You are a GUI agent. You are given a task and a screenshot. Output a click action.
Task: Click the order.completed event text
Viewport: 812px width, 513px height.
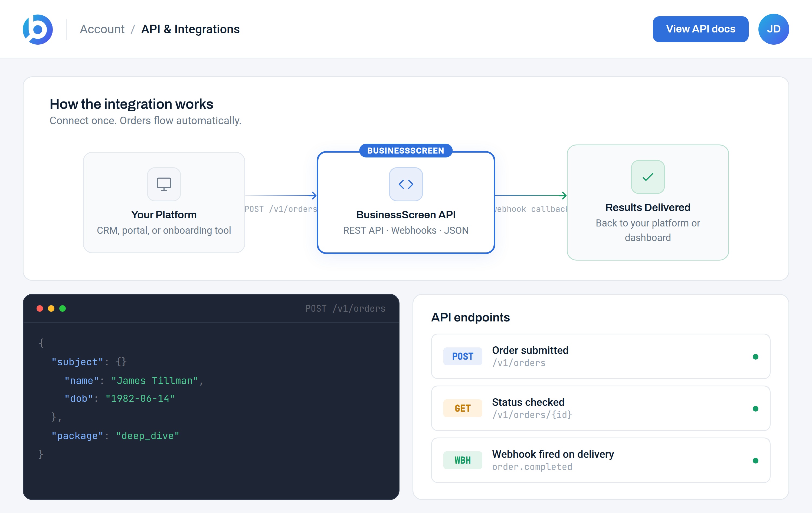[x=532, y=467]
